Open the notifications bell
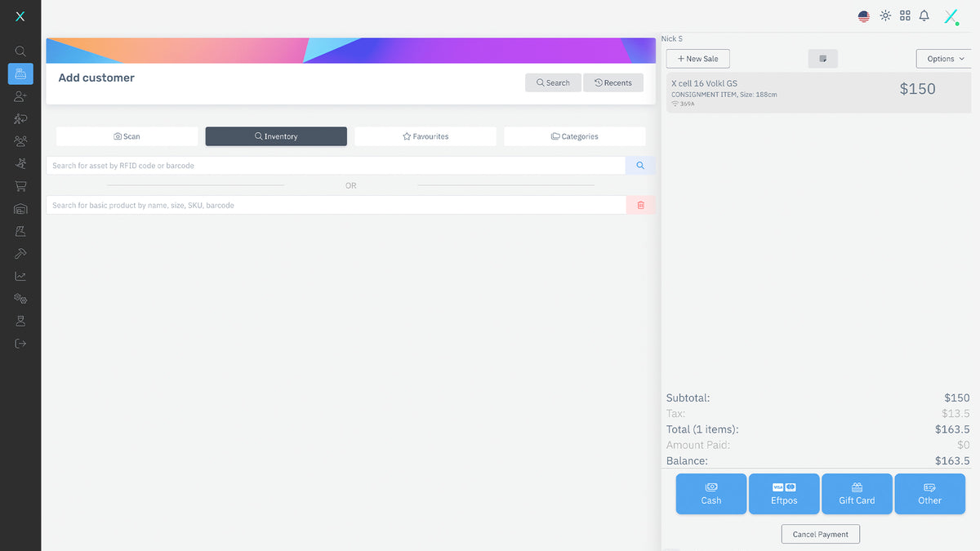 (924, 16)
